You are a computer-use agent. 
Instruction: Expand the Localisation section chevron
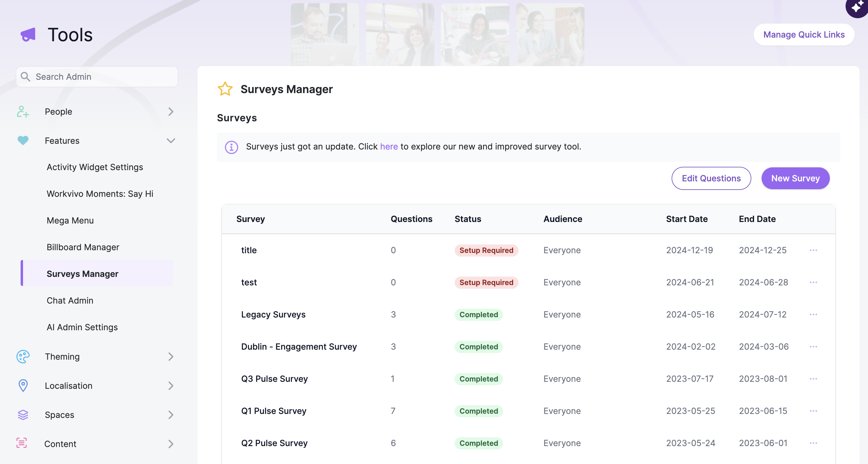[171, 386]
